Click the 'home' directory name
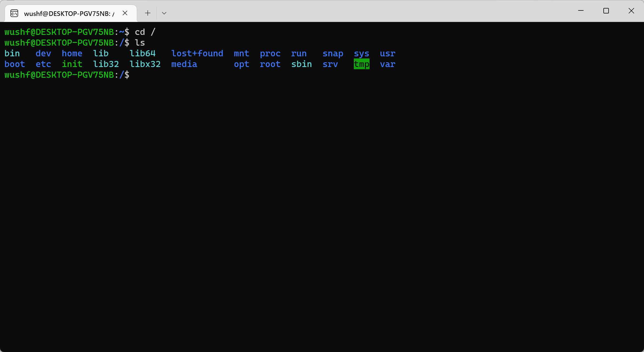 click(72, 54)
